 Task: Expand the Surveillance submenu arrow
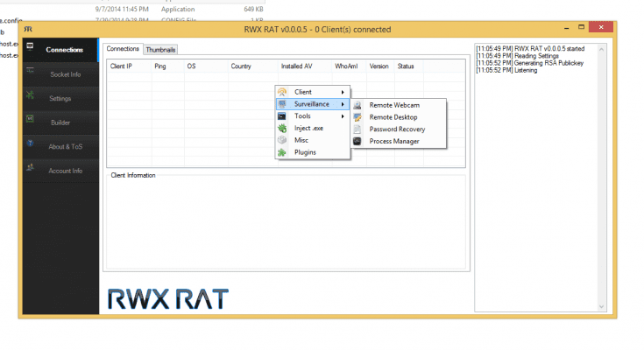pos(343,104)
